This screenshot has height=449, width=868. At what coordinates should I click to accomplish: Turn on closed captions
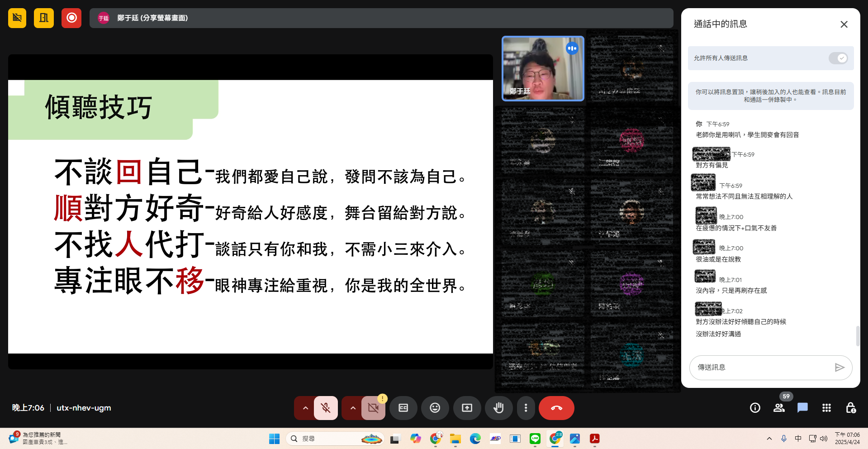[403, 408]
